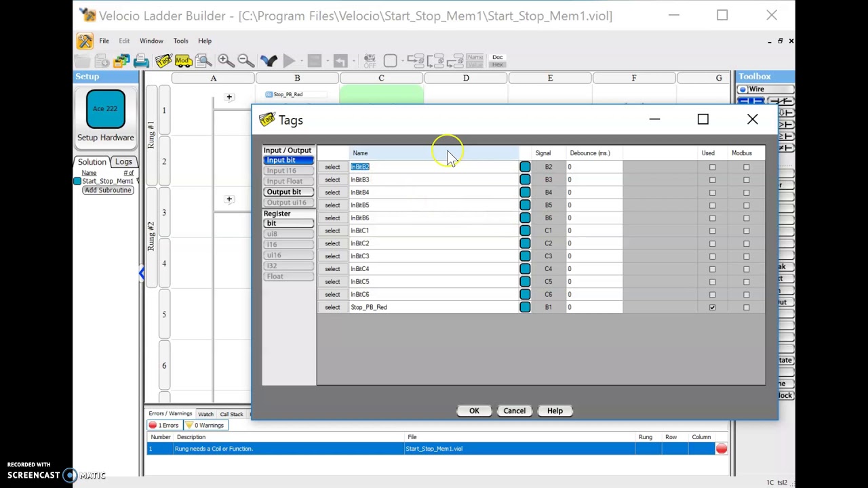Check Used box for InBitC4
Image resolution: width=868 pixels, height=488 pixels.
712,270
